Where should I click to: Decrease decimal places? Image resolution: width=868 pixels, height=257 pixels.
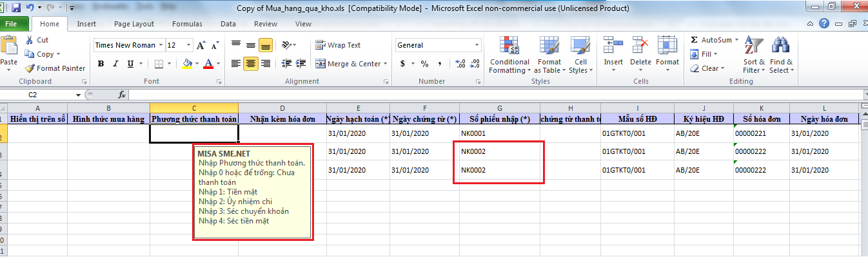point(475,64)
